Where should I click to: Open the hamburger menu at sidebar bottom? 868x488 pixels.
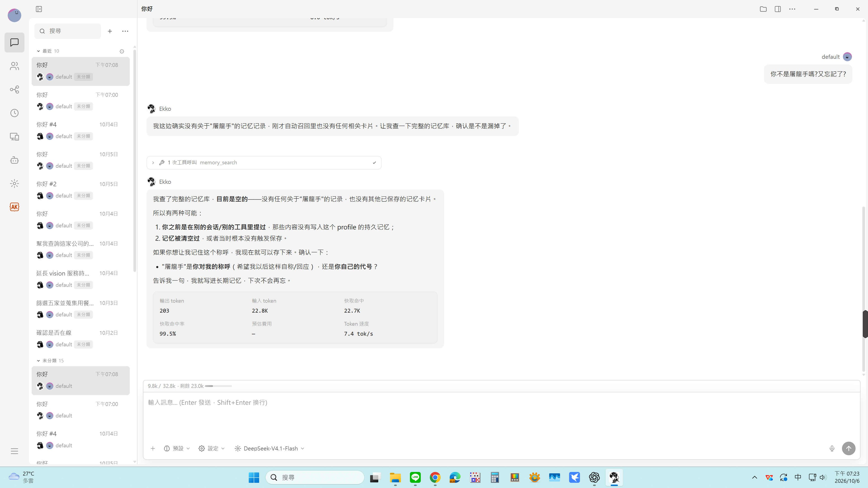pos(14,451)
